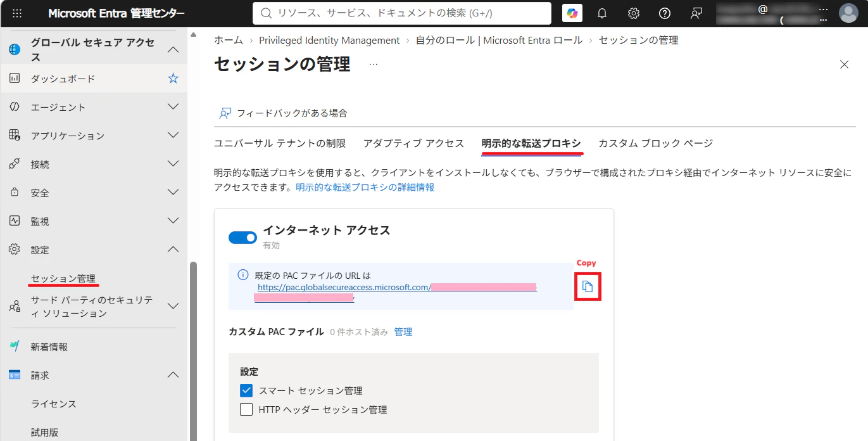The width and height of the screenshot is (868, 441).
Task: Go to 自分のロール | Microsoft Entra ロール breadcrumb
Action: pyautogui.click(x=499, y=40)
